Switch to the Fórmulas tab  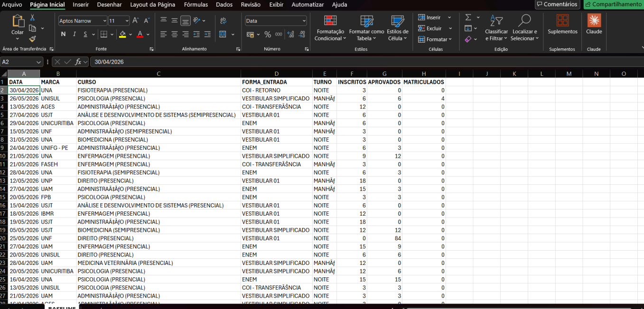click(196, 5)
